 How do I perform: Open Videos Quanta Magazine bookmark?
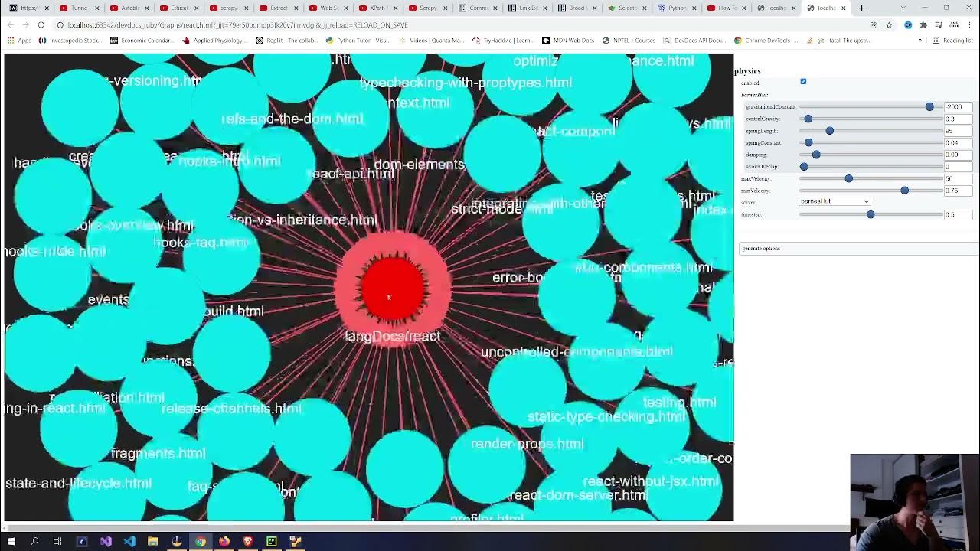[432, 40]
